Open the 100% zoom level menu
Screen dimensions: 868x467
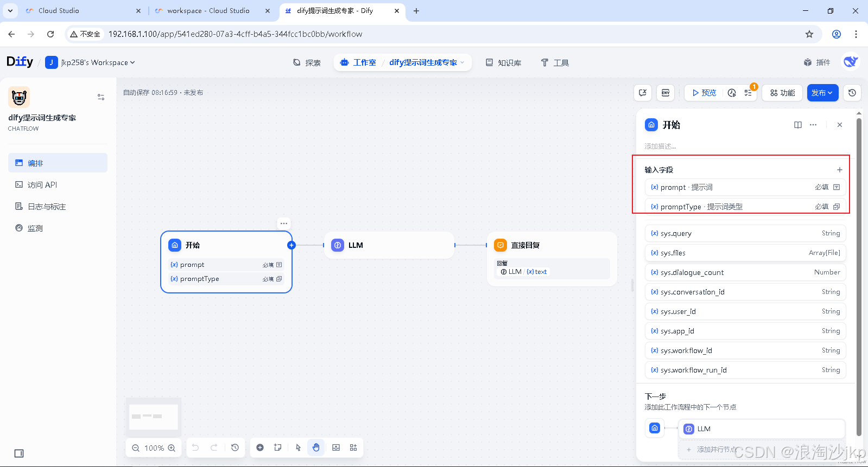154,448
